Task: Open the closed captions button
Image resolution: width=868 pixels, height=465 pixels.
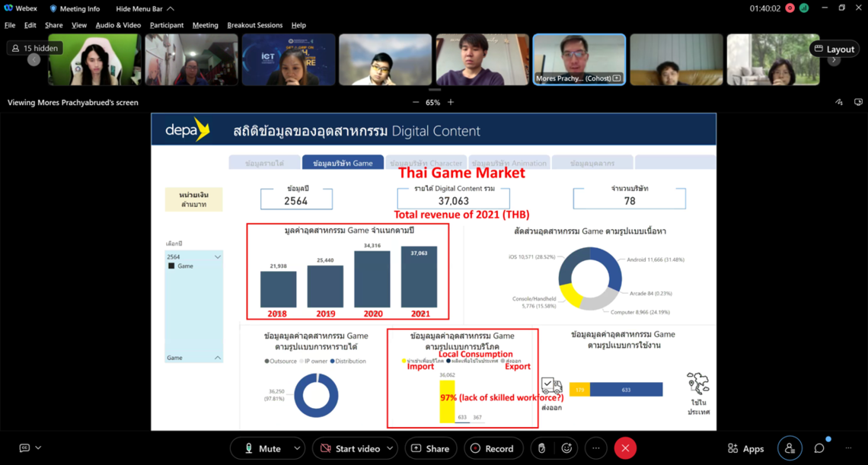Action: (24, 448)
